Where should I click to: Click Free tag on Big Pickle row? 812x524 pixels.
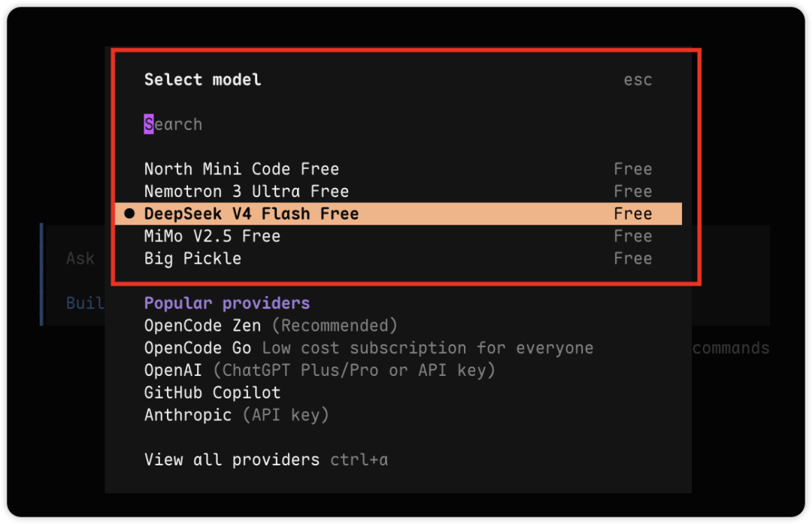(633, 259)
